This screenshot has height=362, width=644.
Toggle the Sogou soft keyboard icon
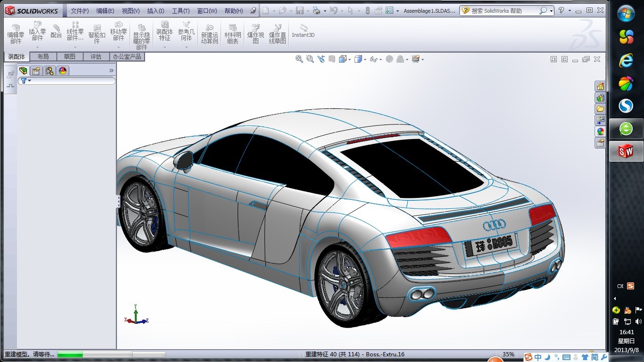tap(566, 357)
